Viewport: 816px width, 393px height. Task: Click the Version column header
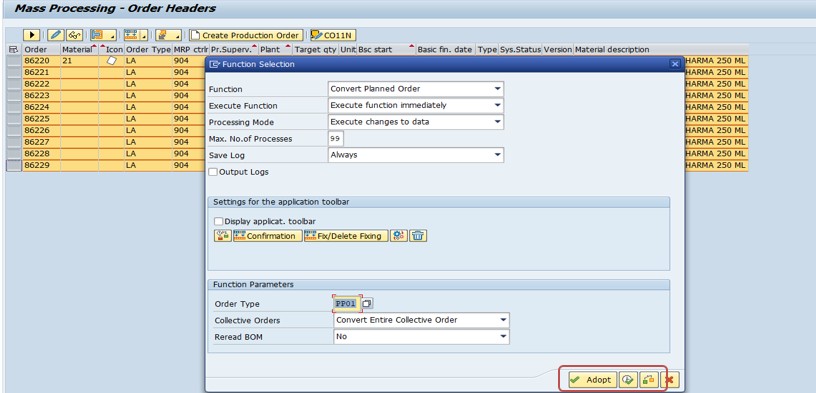pos(557,49)
